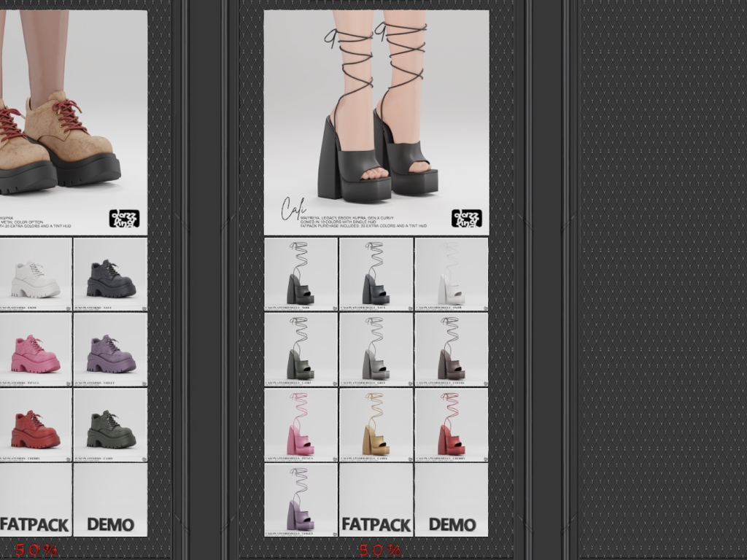Select the Noir Cali platform heels swatch

click(301, 274)
